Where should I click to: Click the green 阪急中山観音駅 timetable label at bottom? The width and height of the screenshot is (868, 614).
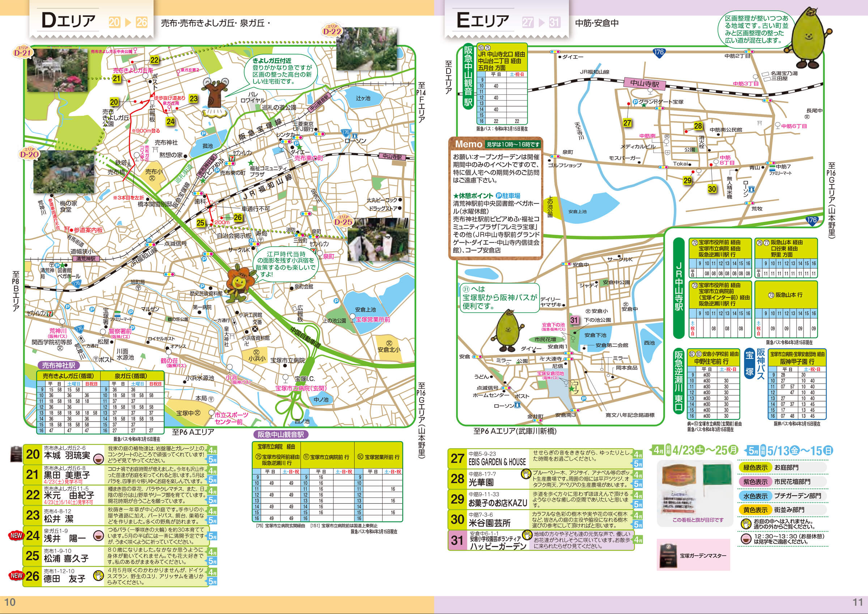[281, 435]
